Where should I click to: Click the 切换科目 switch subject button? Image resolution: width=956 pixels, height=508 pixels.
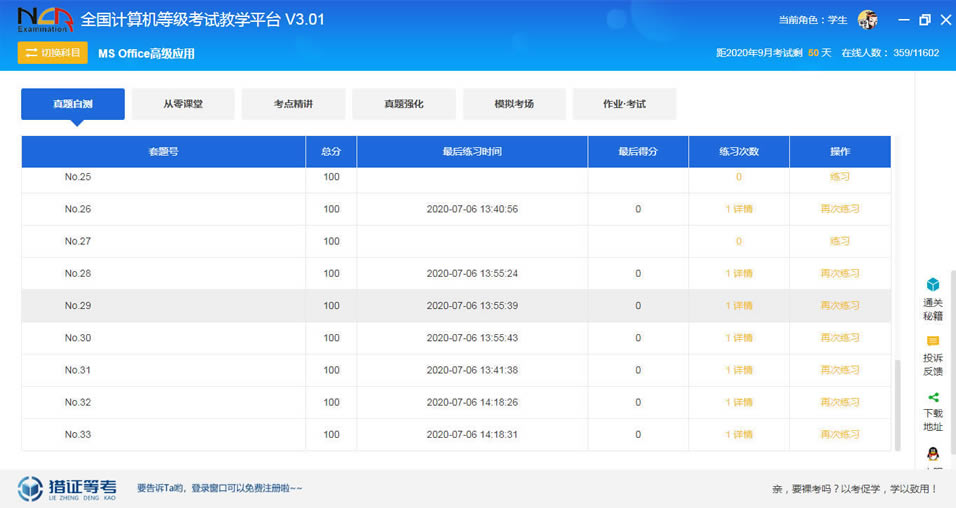pos(53,53)
